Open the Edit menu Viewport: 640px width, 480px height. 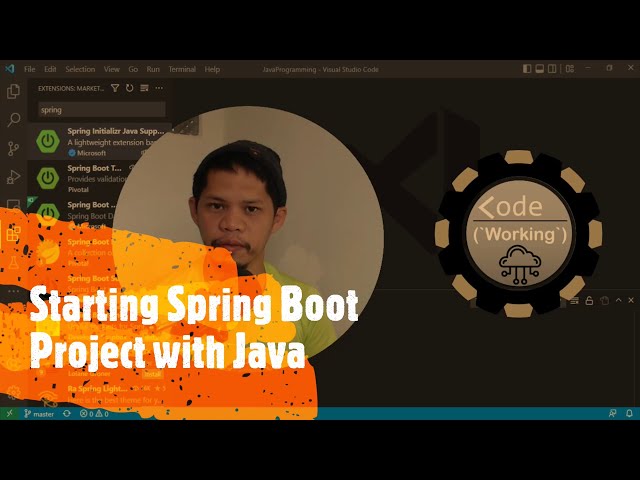50,69
